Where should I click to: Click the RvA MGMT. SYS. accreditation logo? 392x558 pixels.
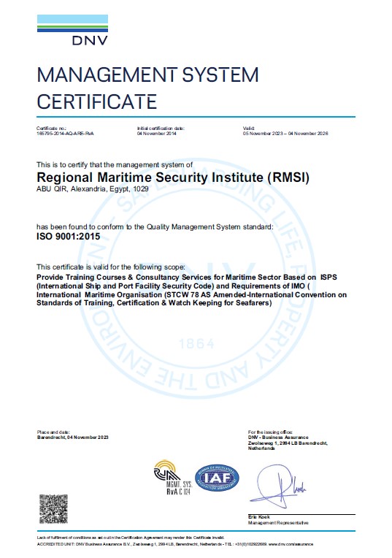click(172, 477)
